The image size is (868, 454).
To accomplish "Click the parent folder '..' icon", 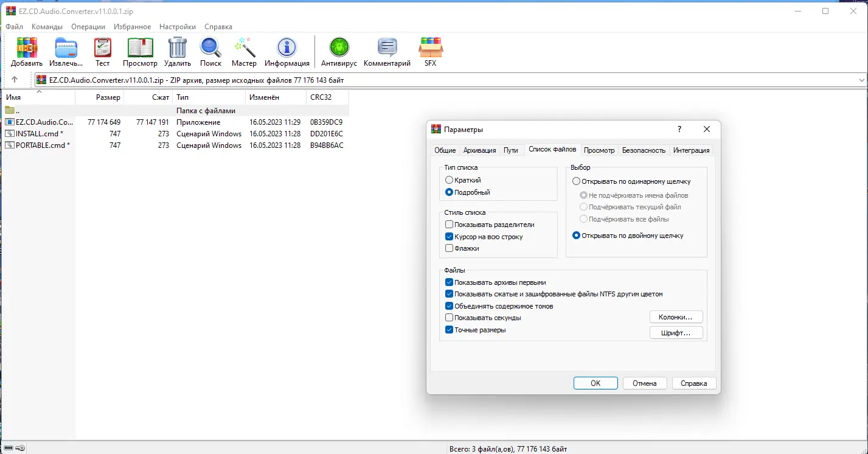I will 10,111.
